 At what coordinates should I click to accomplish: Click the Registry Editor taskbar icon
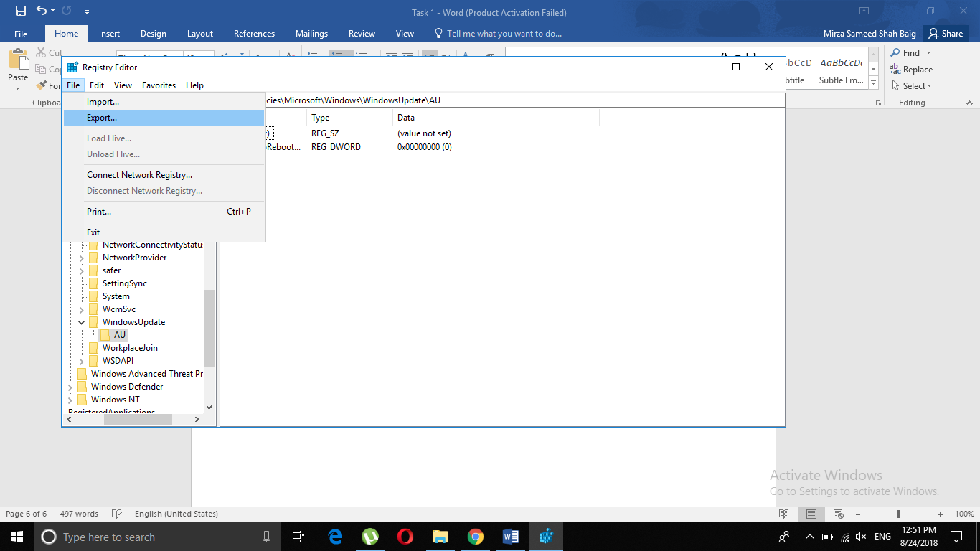point(546,537)
